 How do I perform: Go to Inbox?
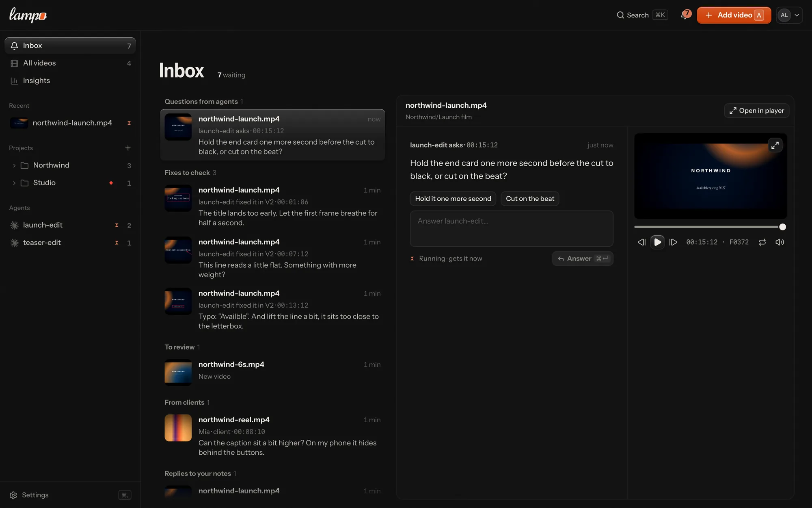point(70,46)
